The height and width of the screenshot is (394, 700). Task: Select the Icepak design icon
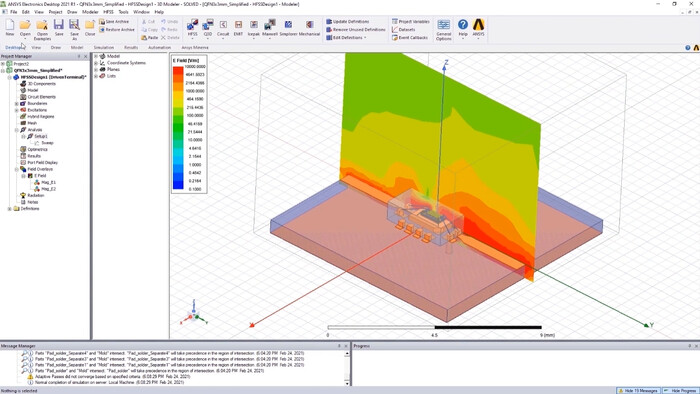[254, 27]
